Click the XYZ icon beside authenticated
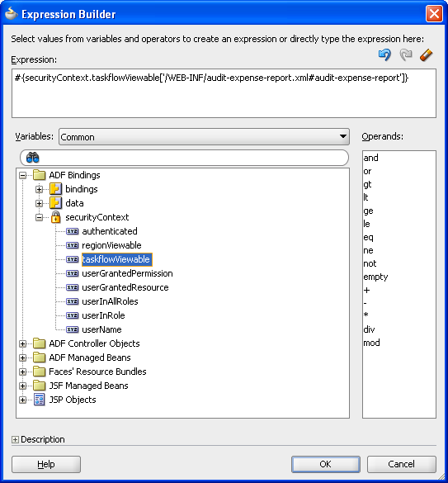448x483 pixels. (73, 231)
